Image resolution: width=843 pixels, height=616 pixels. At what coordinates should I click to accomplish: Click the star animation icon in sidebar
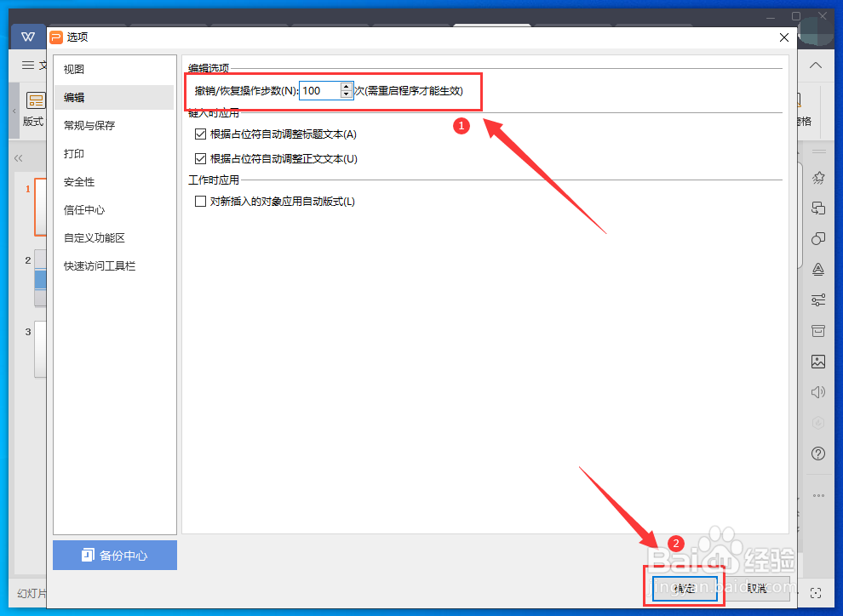pyautogui.click(x=818, y=178)
